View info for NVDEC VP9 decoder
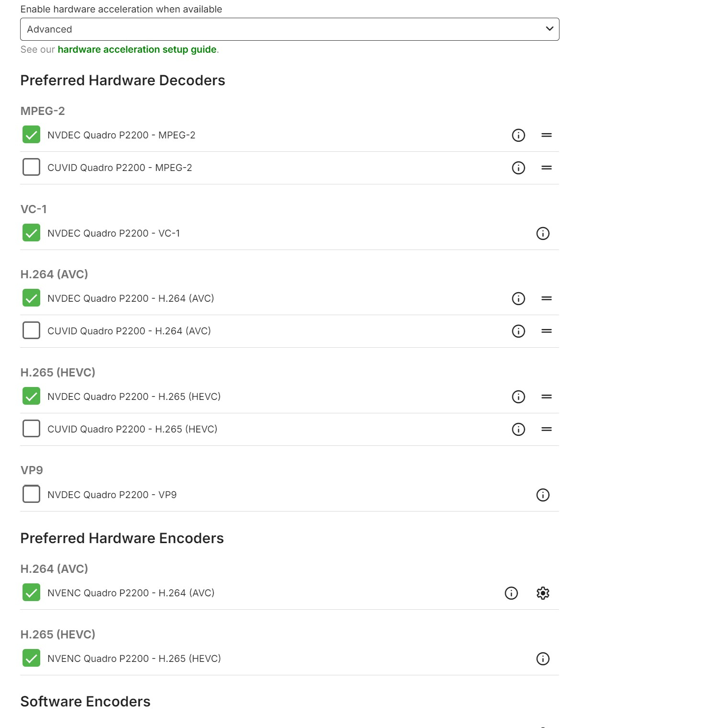Image resolution: width=719 pixels, height=728 pixels. click(543, 495)
